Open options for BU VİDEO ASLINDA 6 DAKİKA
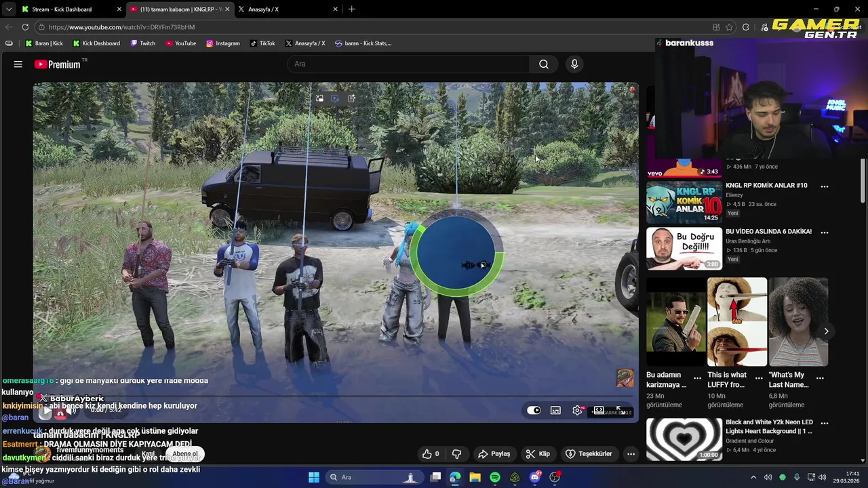This screenshot has height=488, width=868. coord(825,232)
